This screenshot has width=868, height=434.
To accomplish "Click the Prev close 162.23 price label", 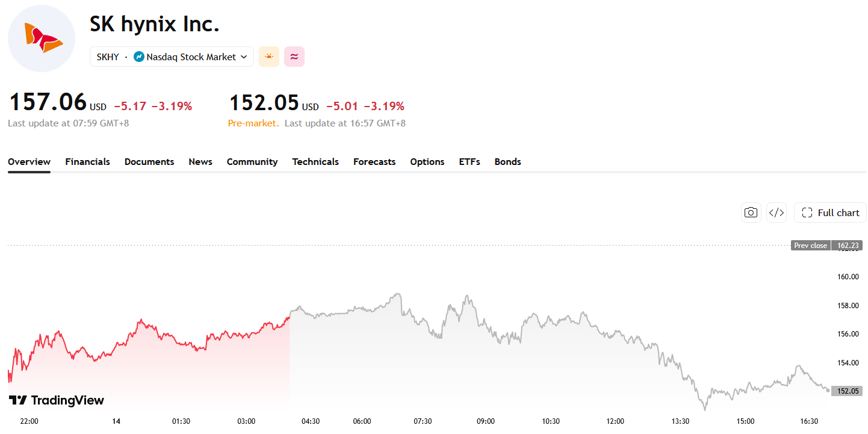I will [826, 246].
